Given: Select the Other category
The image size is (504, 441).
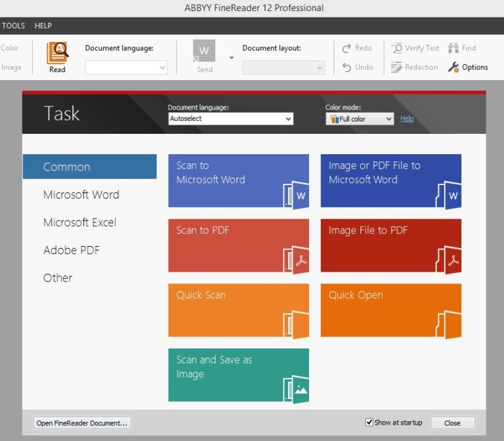Looking at the screenshot, I should point(58,278).
